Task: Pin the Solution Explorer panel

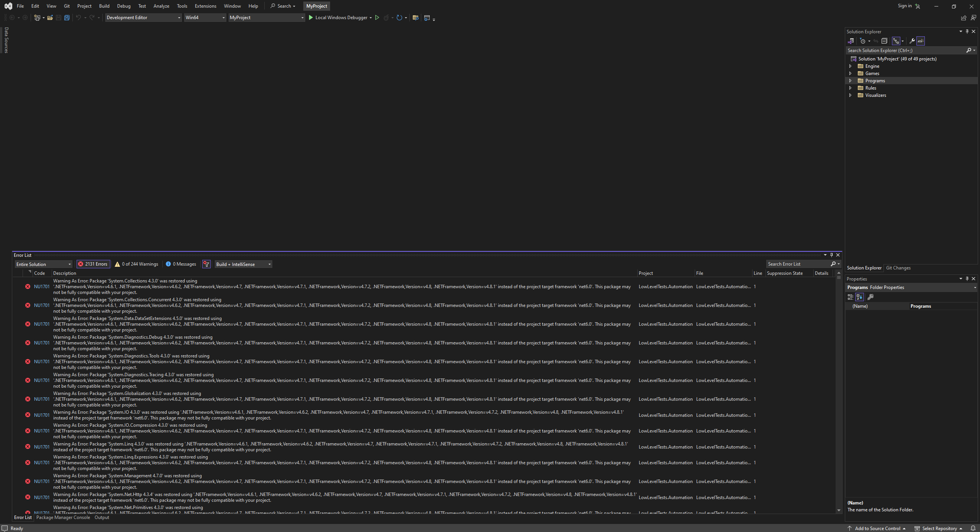Action: pyautogui.click(x=967, y=31)
